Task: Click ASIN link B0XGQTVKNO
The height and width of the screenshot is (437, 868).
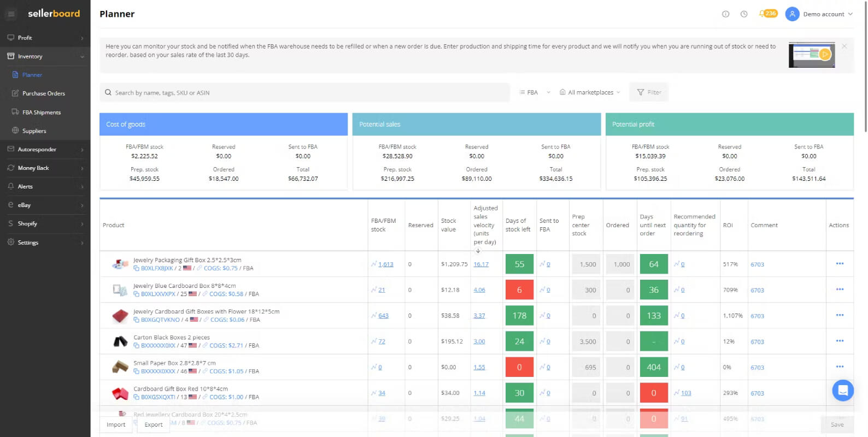Action: (x=160, y=320)
